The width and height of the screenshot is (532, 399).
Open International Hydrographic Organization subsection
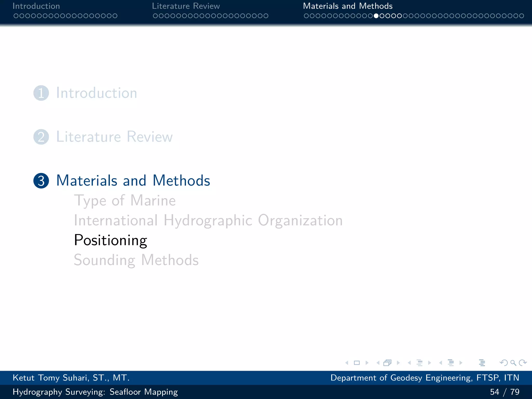pyautogui.click(x=208, y=221)
